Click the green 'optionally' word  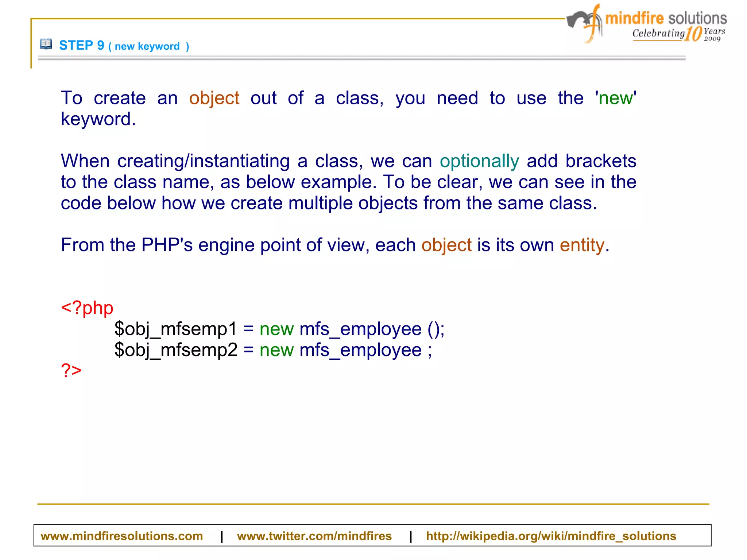(479, 161)
